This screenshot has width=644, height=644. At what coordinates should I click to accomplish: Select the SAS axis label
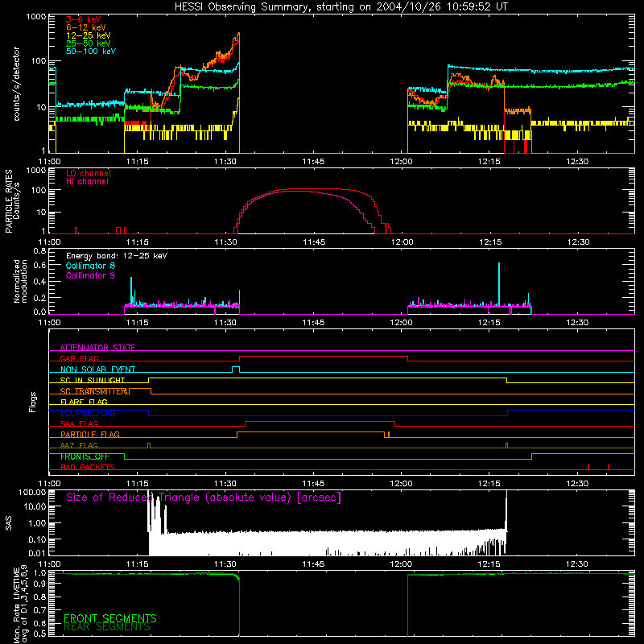click(9, 523)
